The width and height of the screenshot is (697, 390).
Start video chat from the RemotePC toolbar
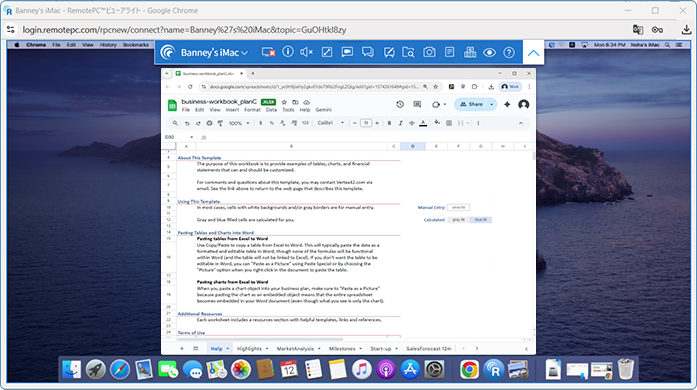[347, 52]
